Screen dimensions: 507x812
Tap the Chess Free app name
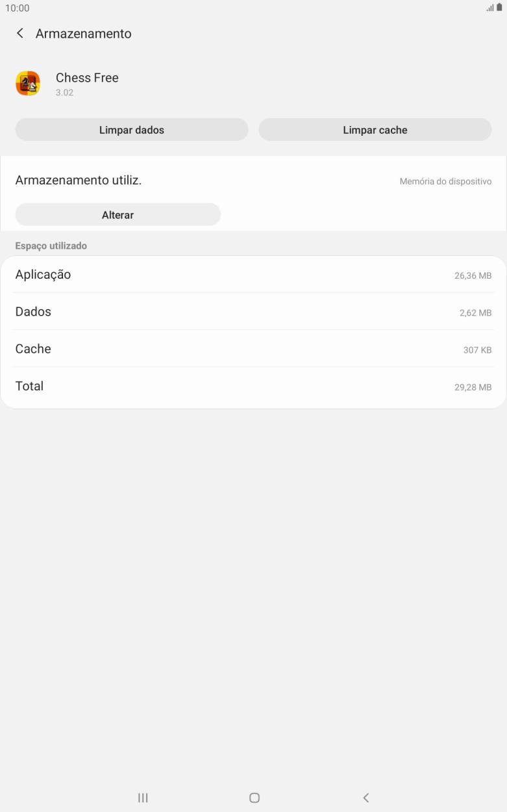[x=87, y=78]
